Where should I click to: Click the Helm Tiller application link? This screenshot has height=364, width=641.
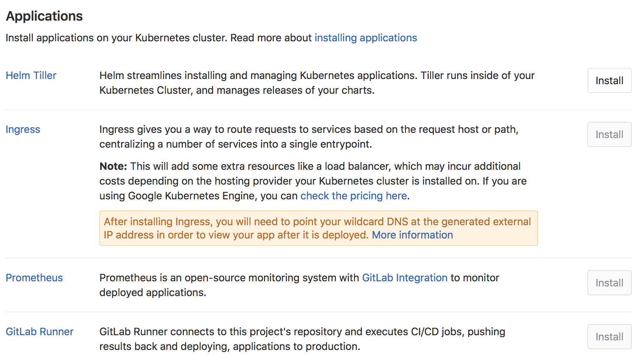click(31, 75)
